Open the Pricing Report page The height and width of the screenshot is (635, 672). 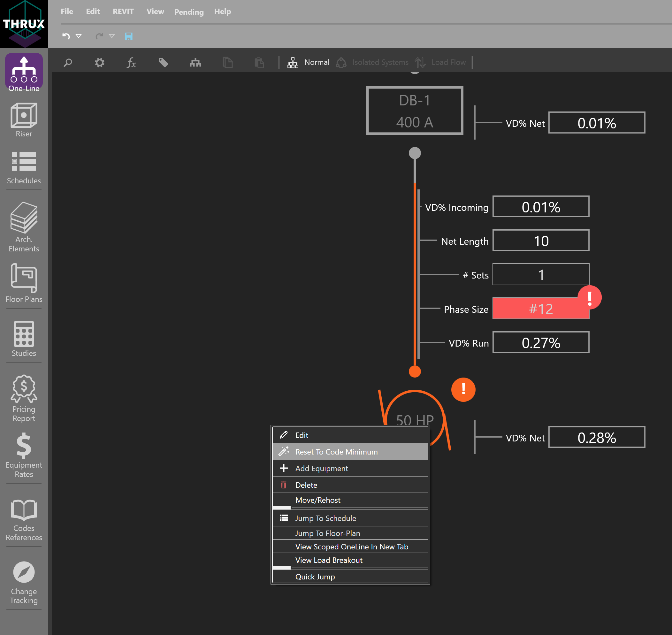coord(24,398)
